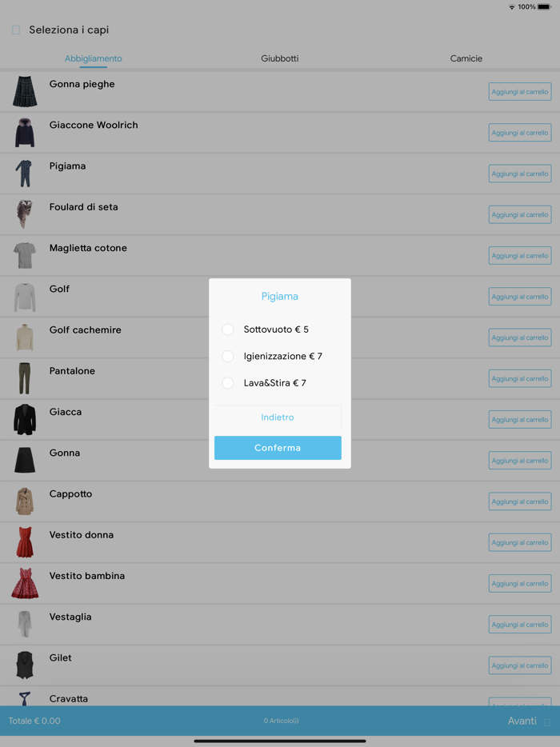
Task: Tap the Giaccone Woolrich jacket image
Action: click(x=25, y=133)
